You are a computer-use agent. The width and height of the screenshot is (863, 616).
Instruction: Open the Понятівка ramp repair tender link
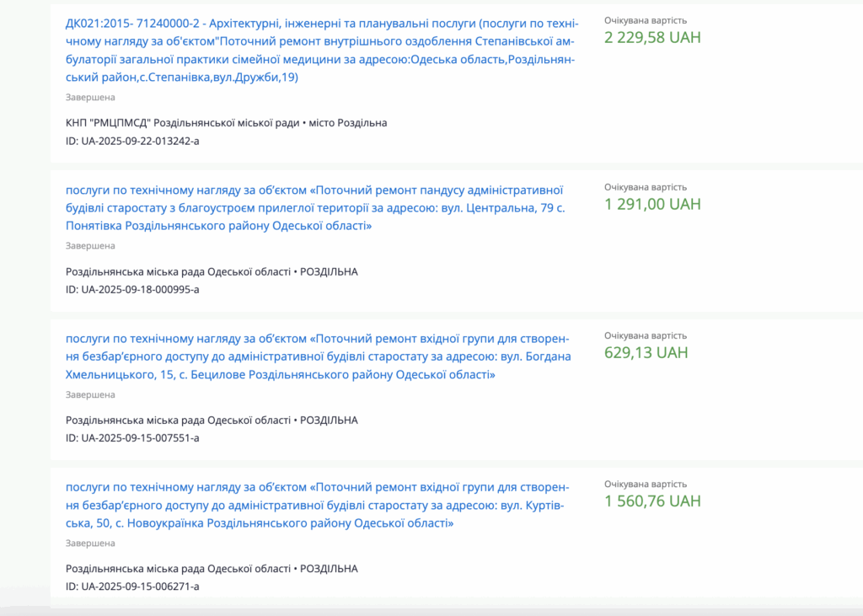(x=314, y=207)
